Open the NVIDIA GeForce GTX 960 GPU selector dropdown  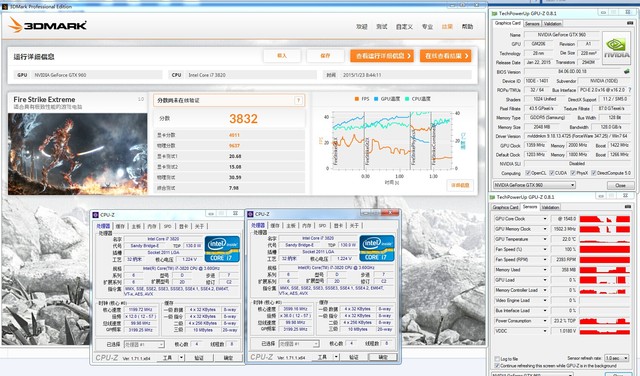pyautogui.click(x=534, y=185)
